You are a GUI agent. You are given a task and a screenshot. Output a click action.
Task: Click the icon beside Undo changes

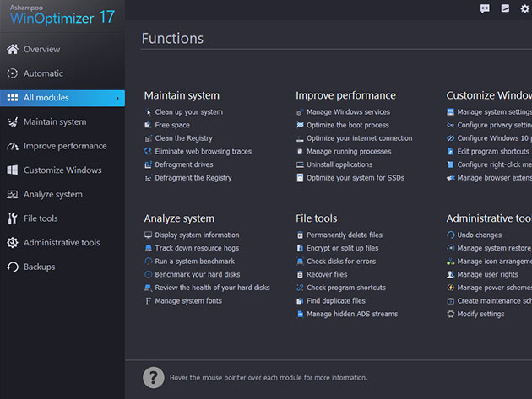coord(451,235)
